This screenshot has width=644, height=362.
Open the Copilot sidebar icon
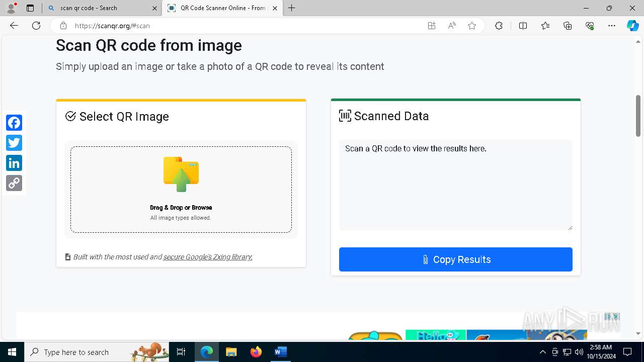point(632,26)
